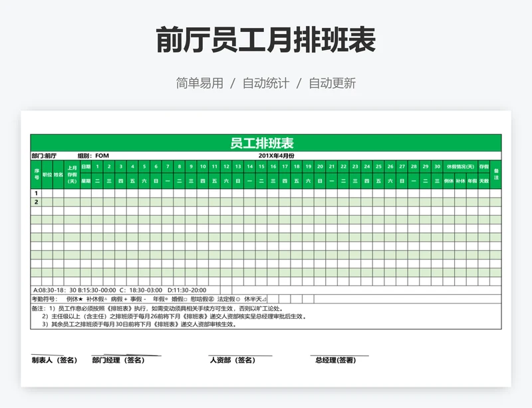Click the 考勤符号 legend label
This screenshot has width=532, height=408.
click(x=45, y=299)
